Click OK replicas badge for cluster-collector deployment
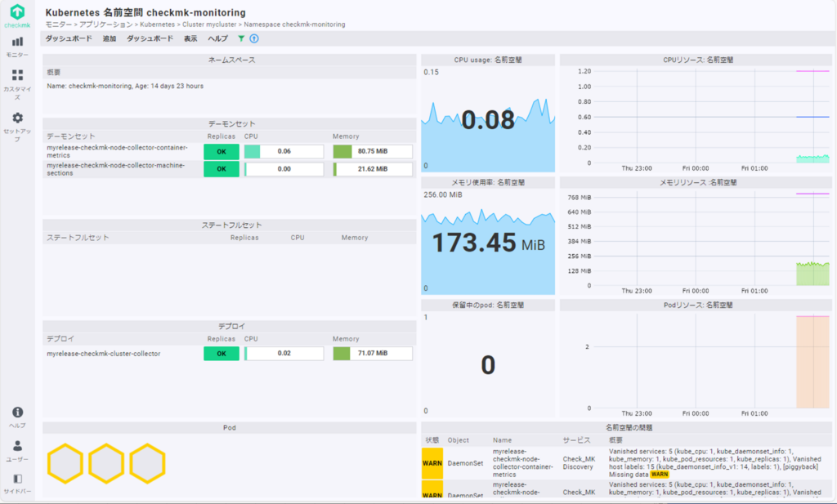The height and width of the screenshot is (504, 837). coord(222,354)
